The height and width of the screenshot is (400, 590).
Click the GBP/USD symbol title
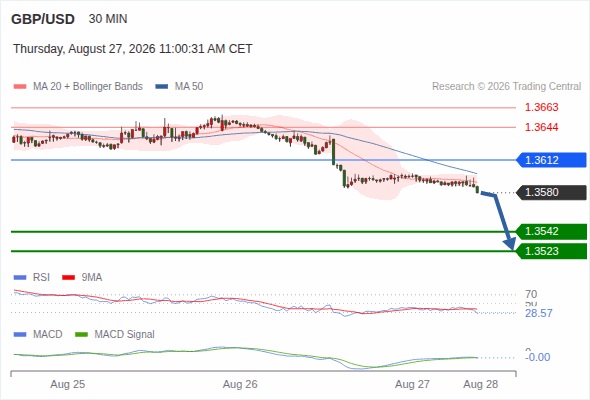click(x=43, y=19)
